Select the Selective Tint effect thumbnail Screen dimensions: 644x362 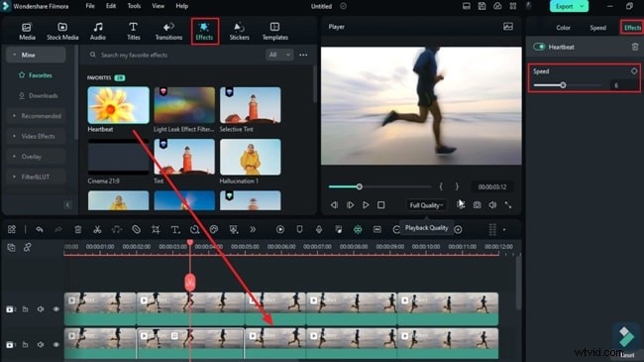[x=250, y=105]
